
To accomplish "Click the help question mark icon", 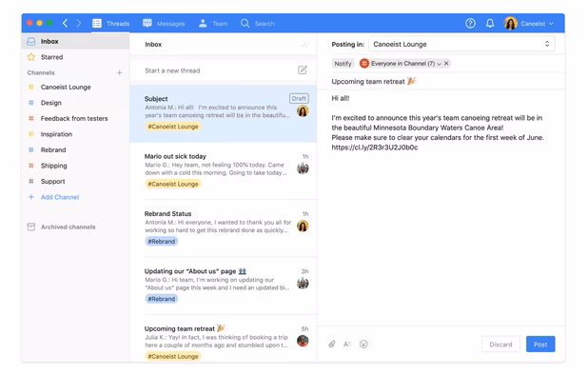I will pos(470,23).
